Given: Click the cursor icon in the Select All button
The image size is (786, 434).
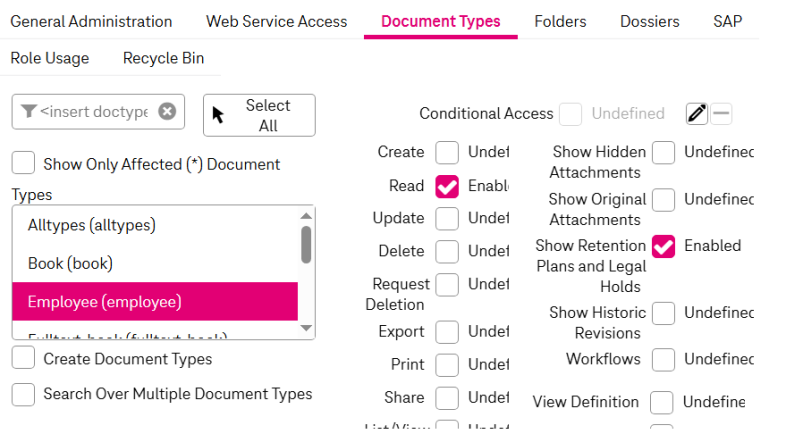Looking at the screenshot, I should 219,115.
